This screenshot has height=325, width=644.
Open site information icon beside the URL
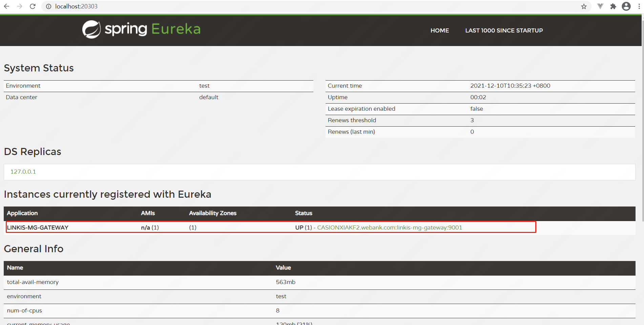pyautogui.click(x=49, y=6)
